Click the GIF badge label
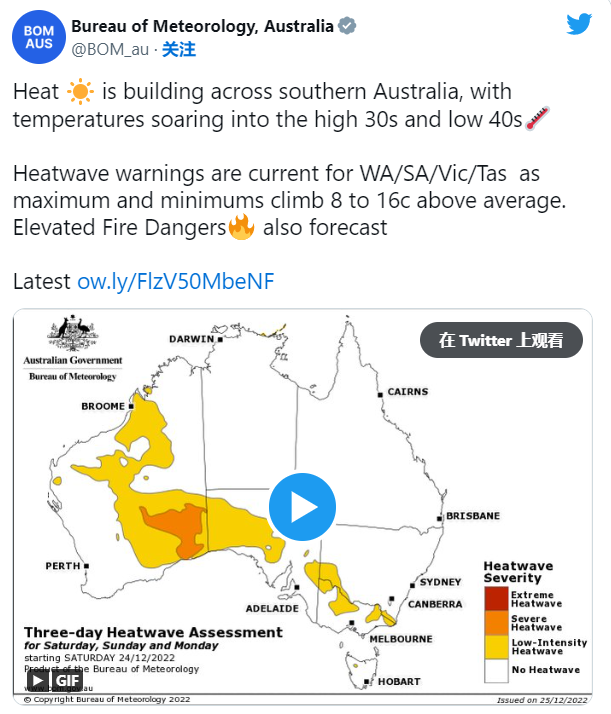 tap(67, 681)
